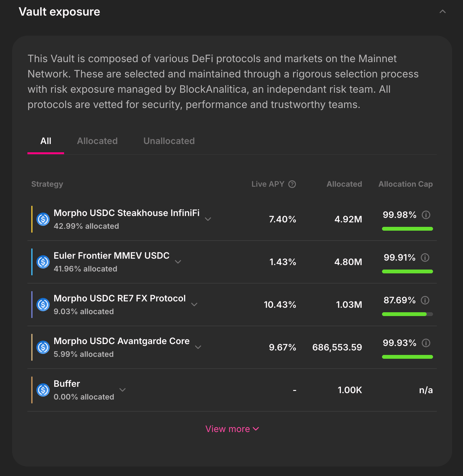Image resolution: width=463 pixels, height=476 pixels.
Task: Click info icon beside 87.69% allocation cap
Action: [x=425, y=300]
